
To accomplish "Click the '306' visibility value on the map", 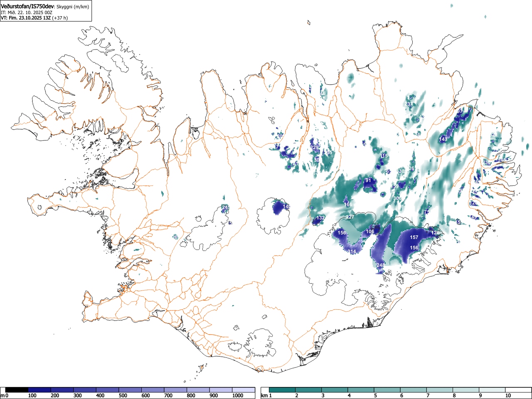I will [x=397, y=198].
